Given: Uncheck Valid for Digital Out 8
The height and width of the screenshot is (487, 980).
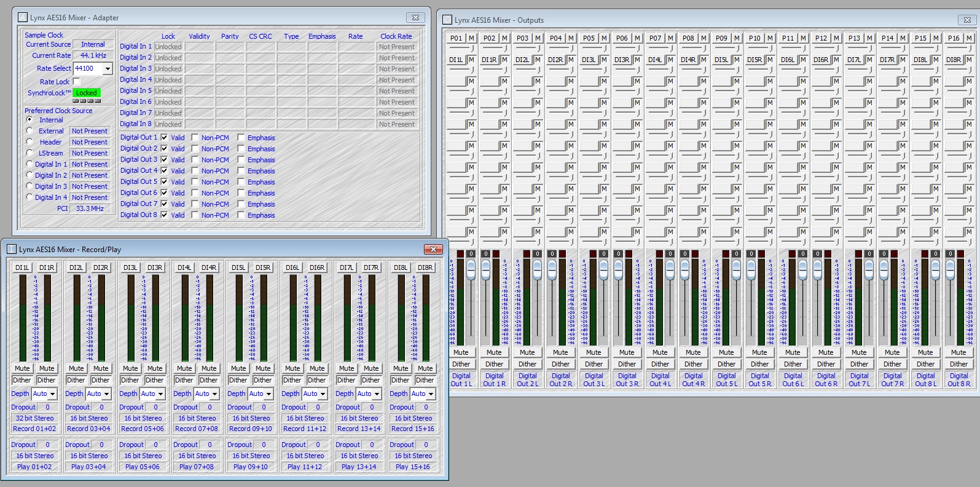Looking at the screenshot, I should 164,215.
